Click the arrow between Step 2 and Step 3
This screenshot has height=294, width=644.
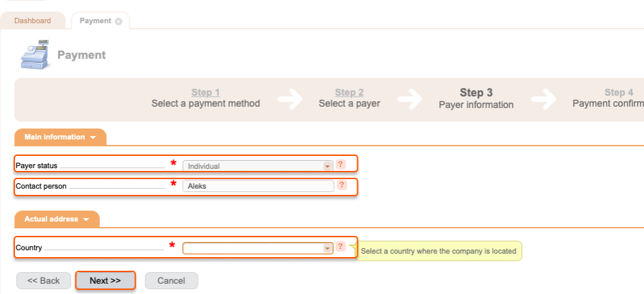(x=410, y=99)
